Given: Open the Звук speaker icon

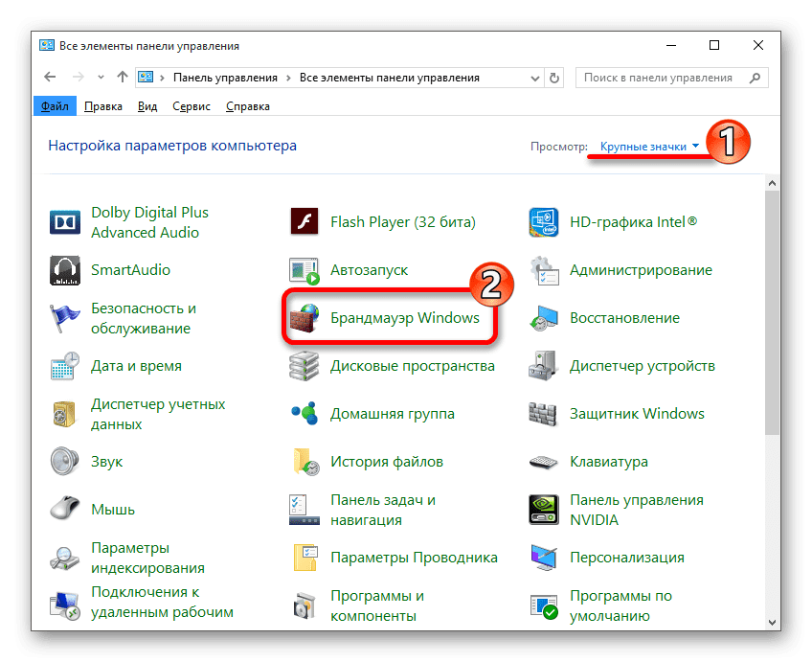Looking at the screenshot, I should (65, 462).
